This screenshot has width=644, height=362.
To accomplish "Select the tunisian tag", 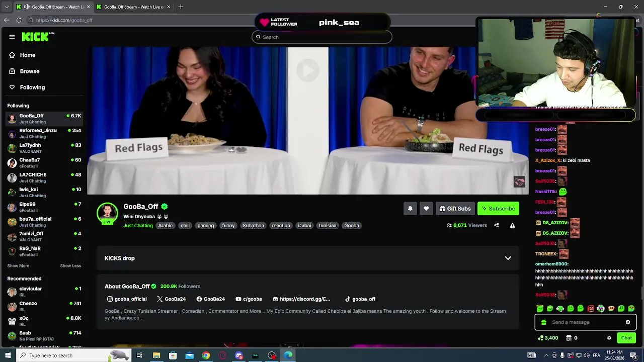I will [328, 226].
